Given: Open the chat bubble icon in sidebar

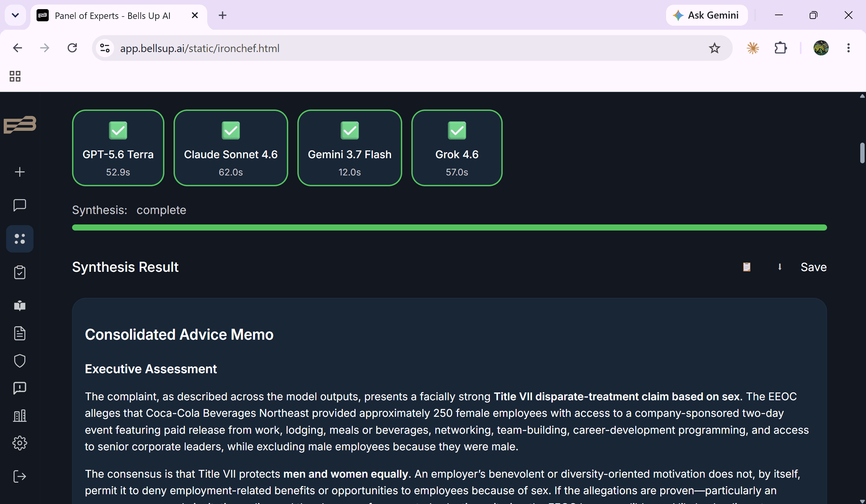Looking at the screenshot, I should 20,205.
